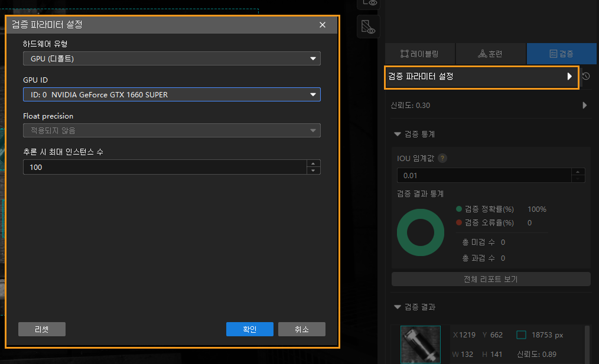Image resolution: width=599 pixels, height=364 pixels.
Task: Increase the max instance count stepper
Action: point(313,163)
